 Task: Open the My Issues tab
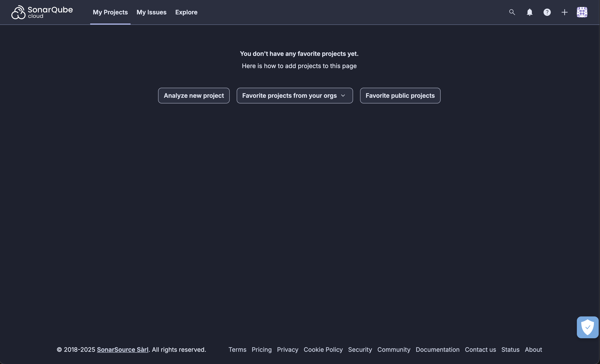coord(151,12)
